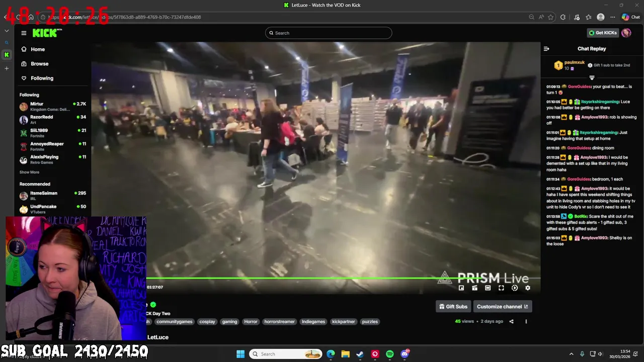
Task: Select the cosplay tag
Action: pos(207,322)
